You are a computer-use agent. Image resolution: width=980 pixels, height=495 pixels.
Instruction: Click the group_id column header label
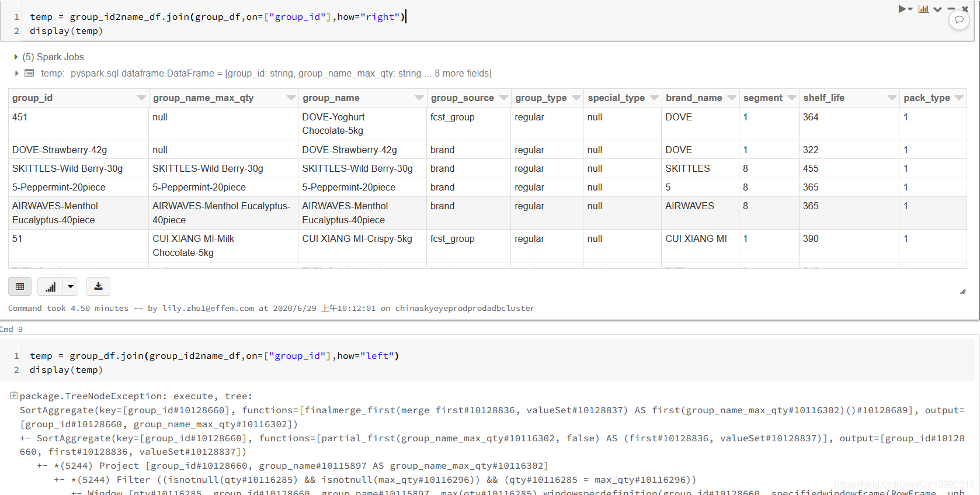tap(32, 98)
